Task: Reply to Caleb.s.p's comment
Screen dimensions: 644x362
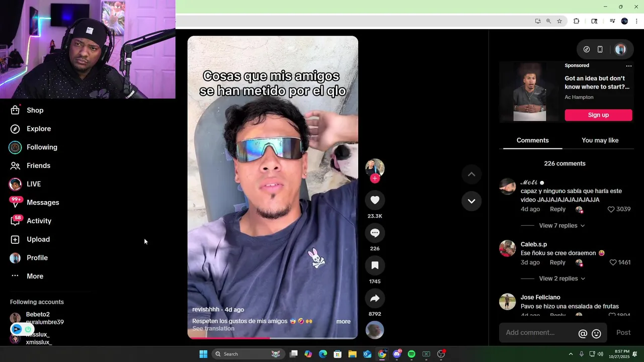Action: click(x=557, y=262)
